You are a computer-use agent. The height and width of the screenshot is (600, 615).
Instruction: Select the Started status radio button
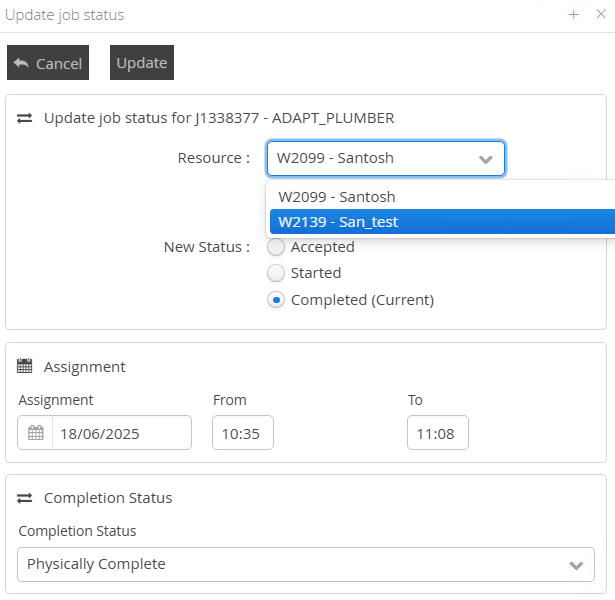tap(276, 273)
